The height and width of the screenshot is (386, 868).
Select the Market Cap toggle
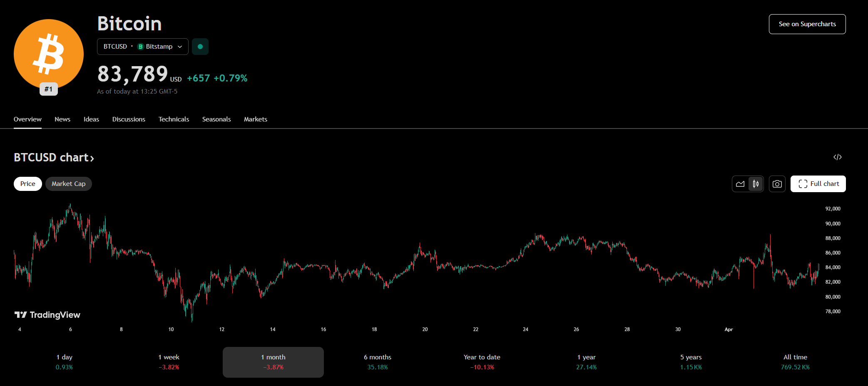point(69,184)
